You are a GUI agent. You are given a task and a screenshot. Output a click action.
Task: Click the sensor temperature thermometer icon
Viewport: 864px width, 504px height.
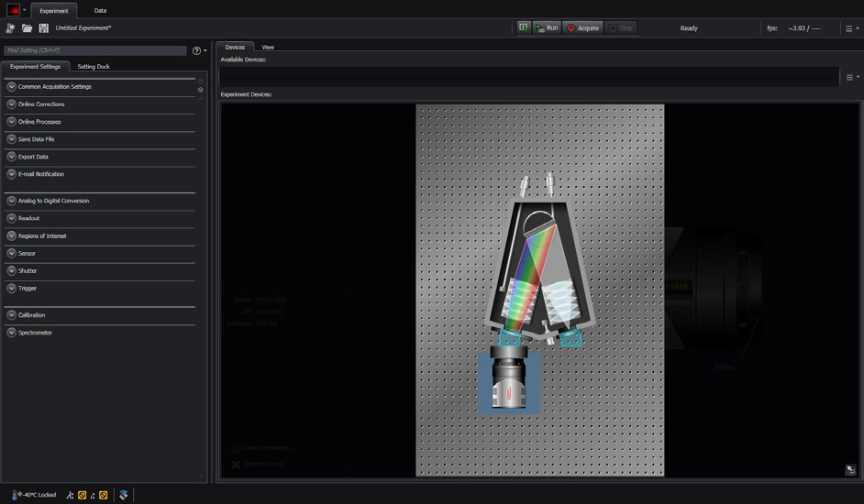pos(15,495)
